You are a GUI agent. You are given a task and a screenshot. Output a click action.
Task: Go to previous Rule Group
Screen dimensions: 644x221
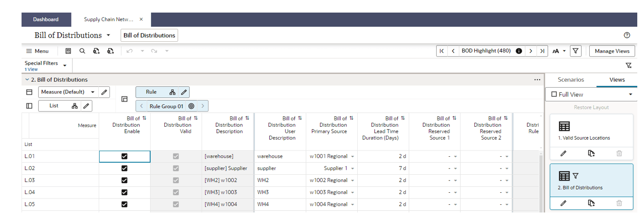(x=141, y=106)
